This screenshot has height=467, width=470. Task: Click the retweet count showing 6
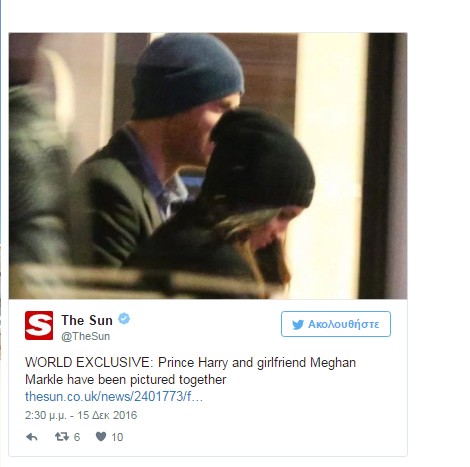click(x=77, y=437)
